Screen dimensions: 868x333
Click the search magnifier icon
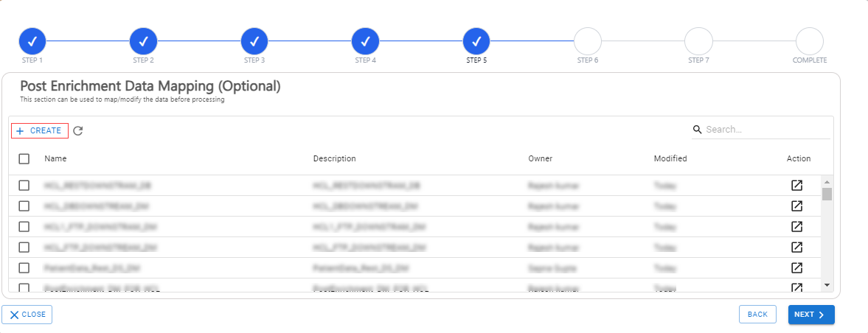click(698, 130)
